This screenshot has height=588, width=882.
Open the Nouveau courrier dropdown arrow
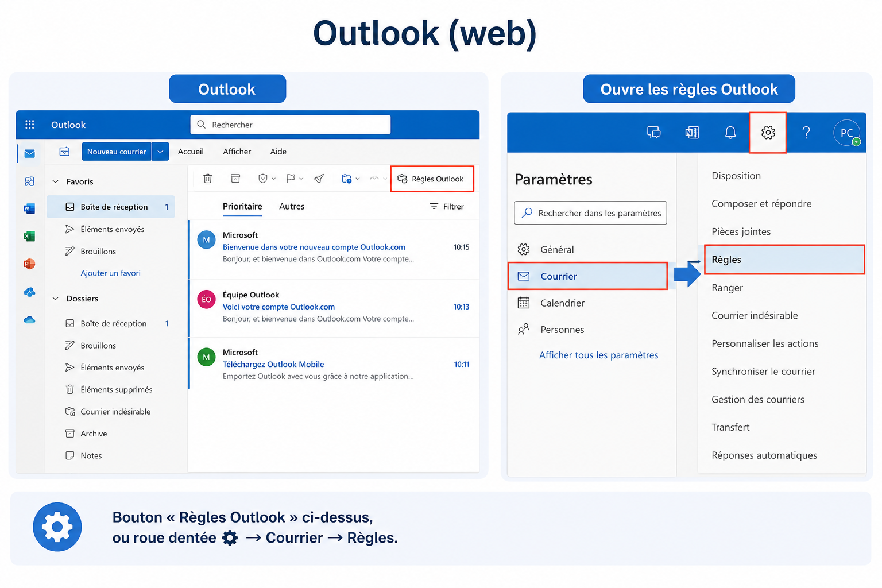pos(161,152)
